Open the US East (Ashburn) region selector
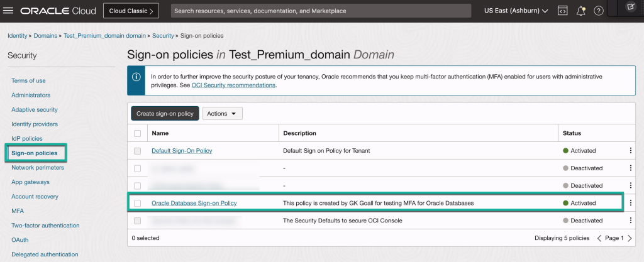644x262 pixels. (516, 11)
